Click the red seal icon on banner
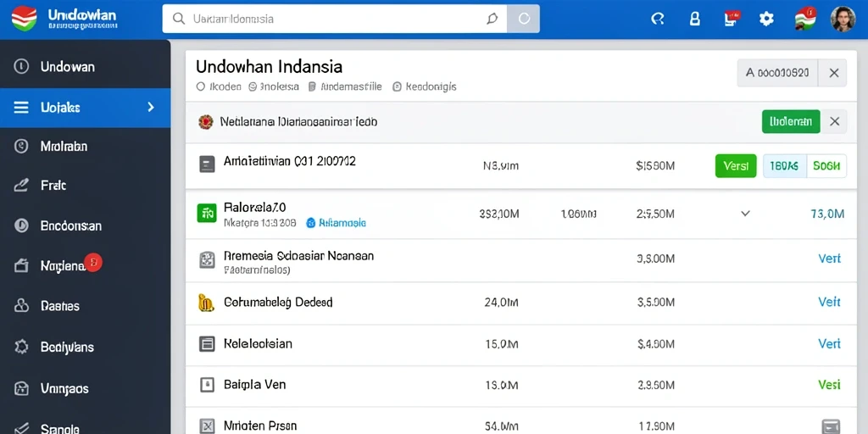Viewport: 868px width, 434px height. pyautogui.click(x=205, y=122)
